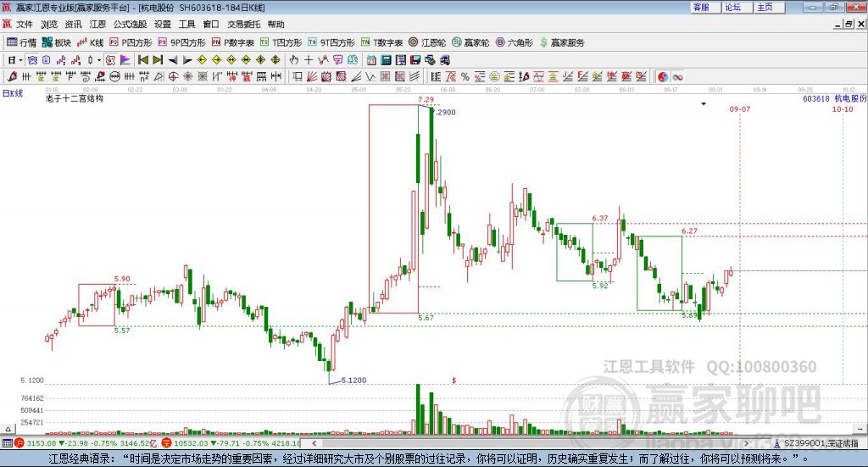Image resolution: width=868 pixels, height=467 pixels.
Task: Open the 六角形 hexagon tool
Action: pos(515,42)
